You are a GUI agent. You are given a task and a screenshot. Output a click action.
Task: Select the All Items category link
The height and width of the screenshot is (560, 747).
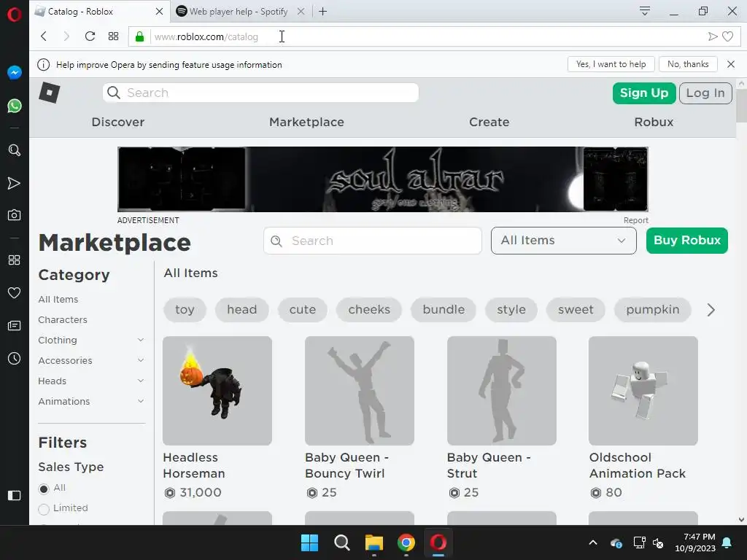coord(58,299)
